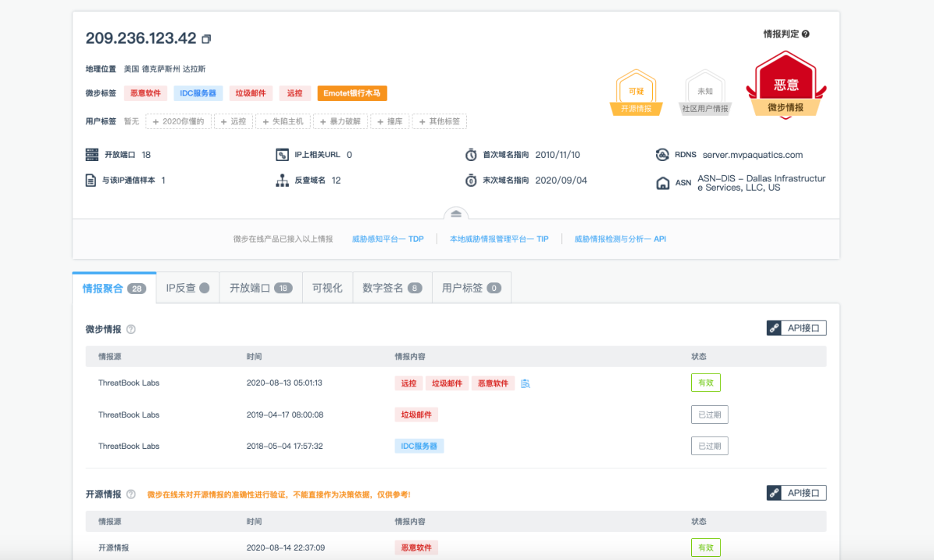934x560 pixels.
Task: Select the 远控 tag in 微步标签
Action: coord(294,93)
